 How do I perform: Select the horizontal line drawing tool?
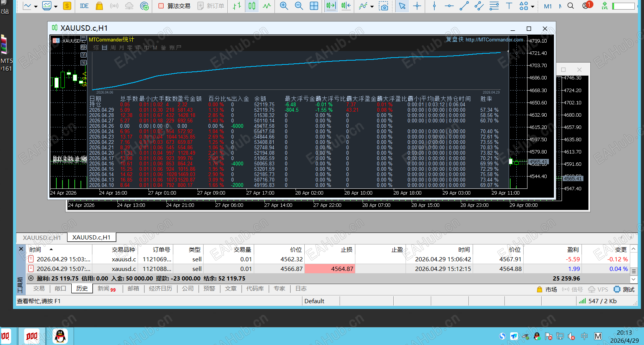[x=449, y=6]
